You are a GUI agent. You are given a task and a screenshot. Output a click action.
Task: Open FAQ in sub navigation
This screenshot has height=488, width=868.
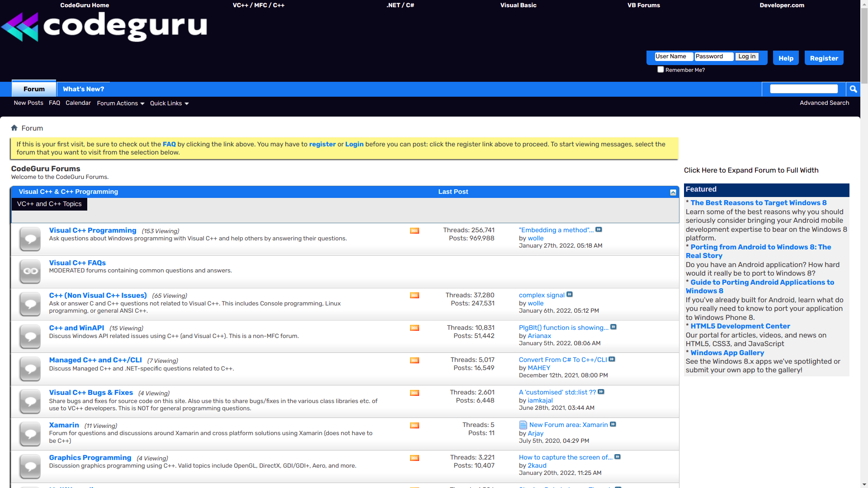point(54,103)
